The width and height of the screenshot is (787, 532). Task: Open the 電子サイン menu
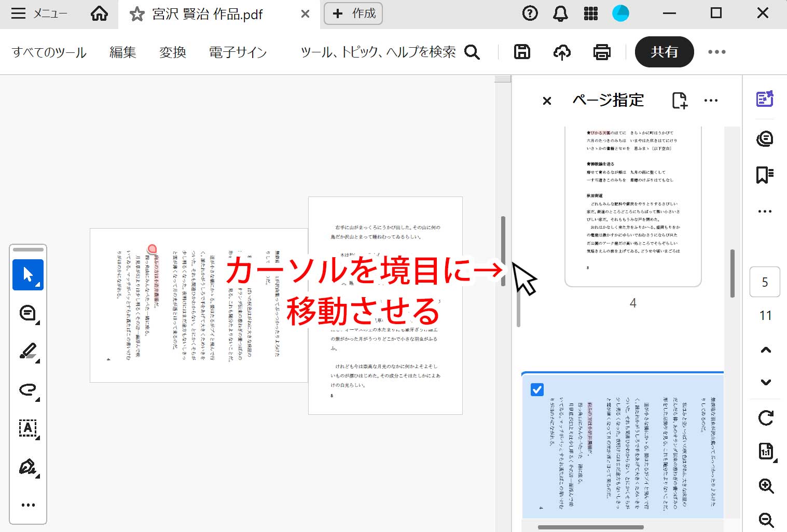238,52
